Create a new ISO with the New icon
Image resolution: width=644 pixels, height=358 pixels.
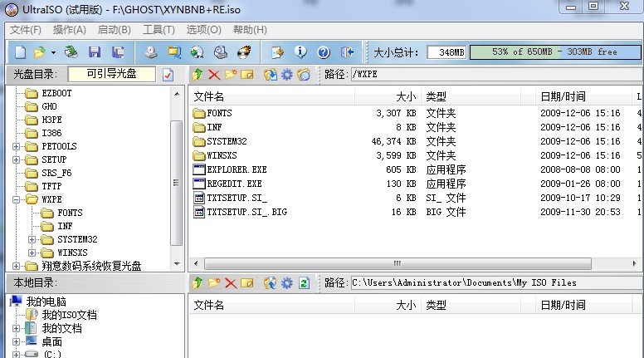point(20,52)
